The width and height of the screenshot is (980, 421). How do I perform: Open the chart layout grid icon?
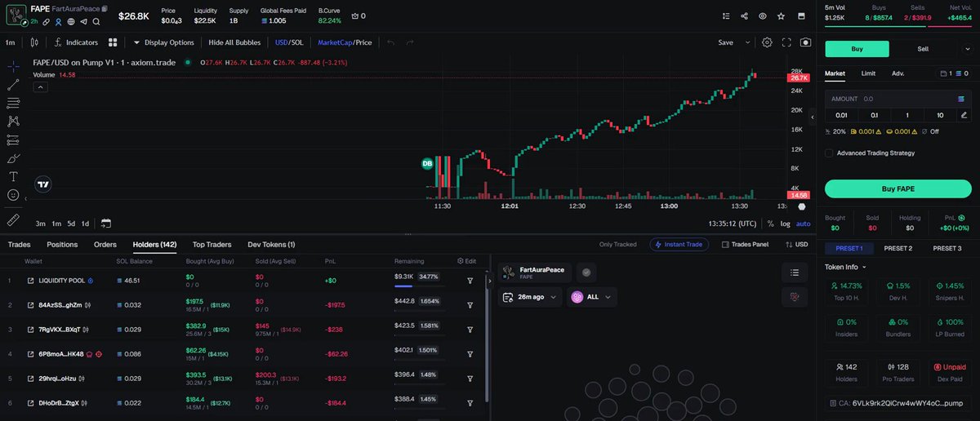click(113, 42)
